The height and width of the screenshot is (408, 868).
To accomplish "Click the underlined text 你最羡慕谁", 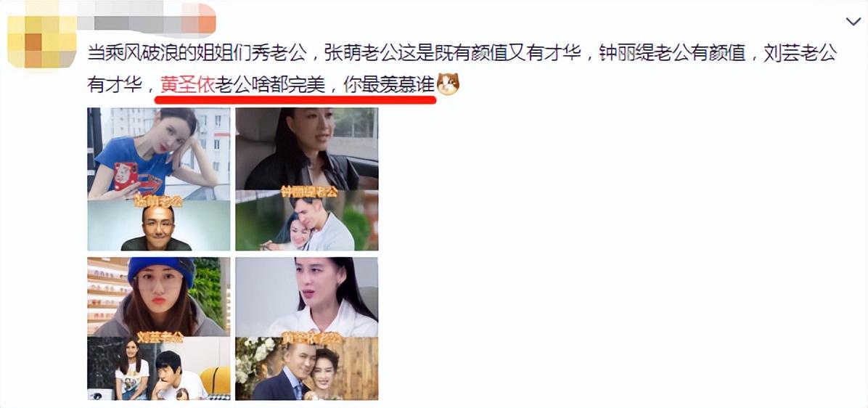I will 388,85.
